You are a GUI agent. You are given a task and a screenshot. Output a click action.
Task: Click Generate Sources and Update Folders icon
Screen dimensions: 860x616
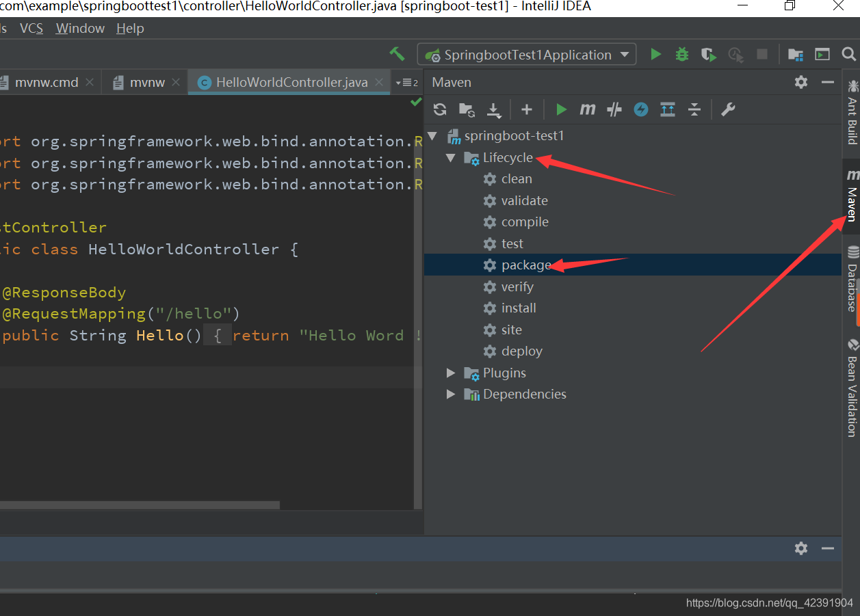pyautogui.click(x=467, y=109)
